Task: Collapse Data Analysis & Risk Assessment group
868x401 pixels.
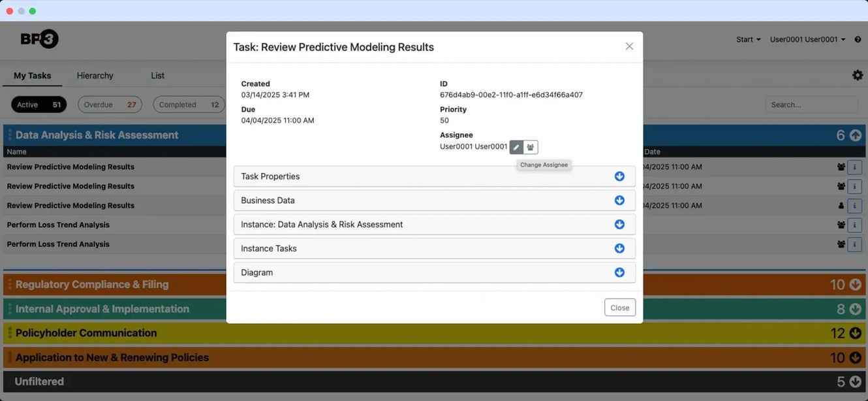Action: coord(855,135)
